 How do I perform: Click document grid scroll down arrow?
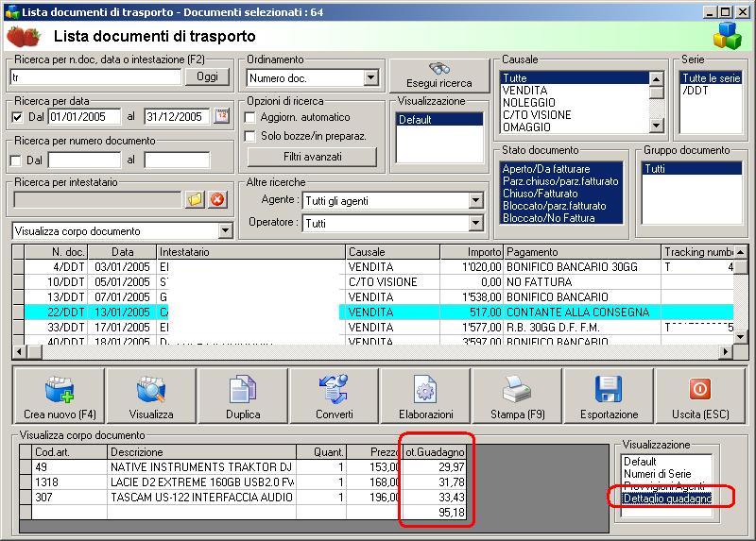741,337
